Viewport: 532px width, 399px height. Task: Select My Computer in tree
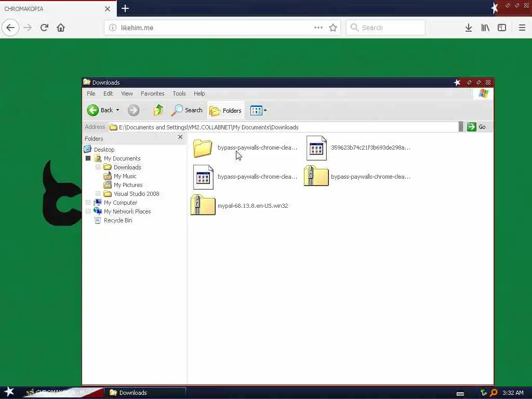(121, 203)
